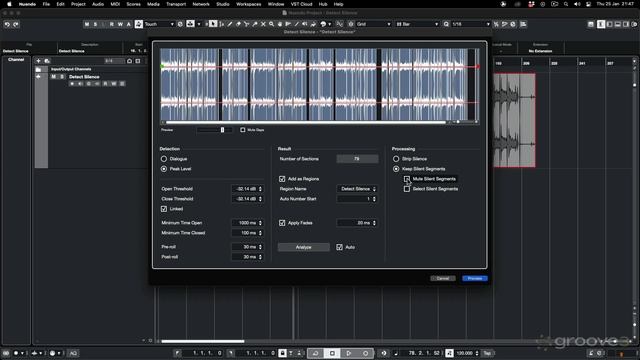Click the transport Record button
Image resolution: width=640 pixels, height=360 pixels.
coord(366,353)
